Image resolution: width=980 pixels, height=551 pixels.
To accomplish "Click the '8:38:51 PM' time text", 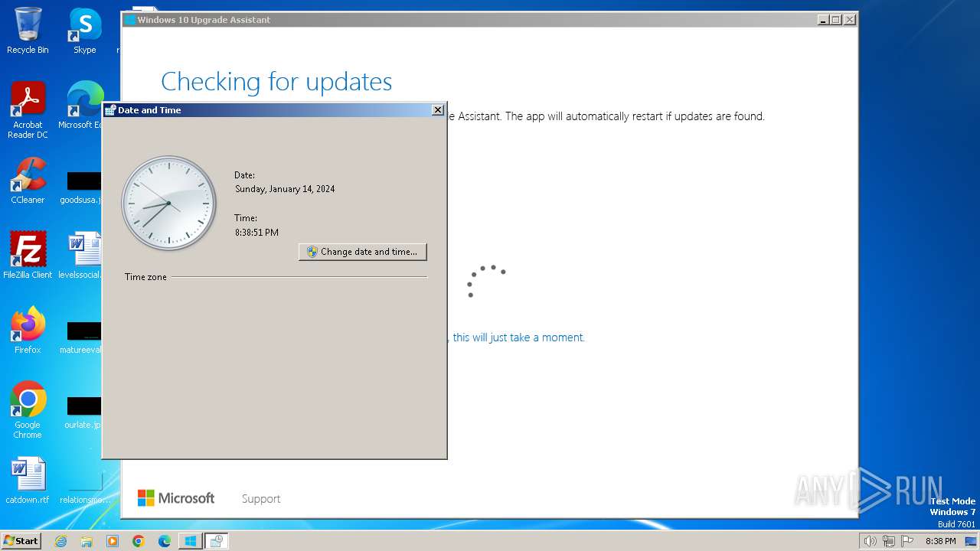I will coord(256,233).
